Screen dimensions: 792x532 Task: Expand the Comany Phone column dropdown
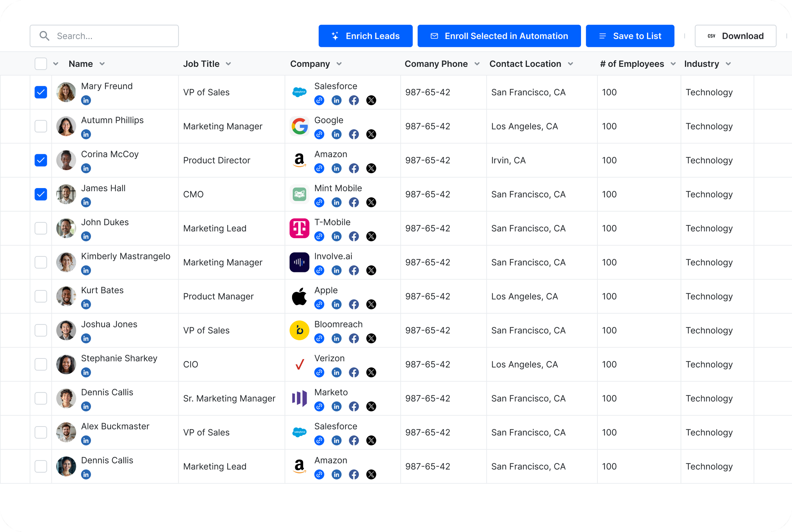click(477, 64)
